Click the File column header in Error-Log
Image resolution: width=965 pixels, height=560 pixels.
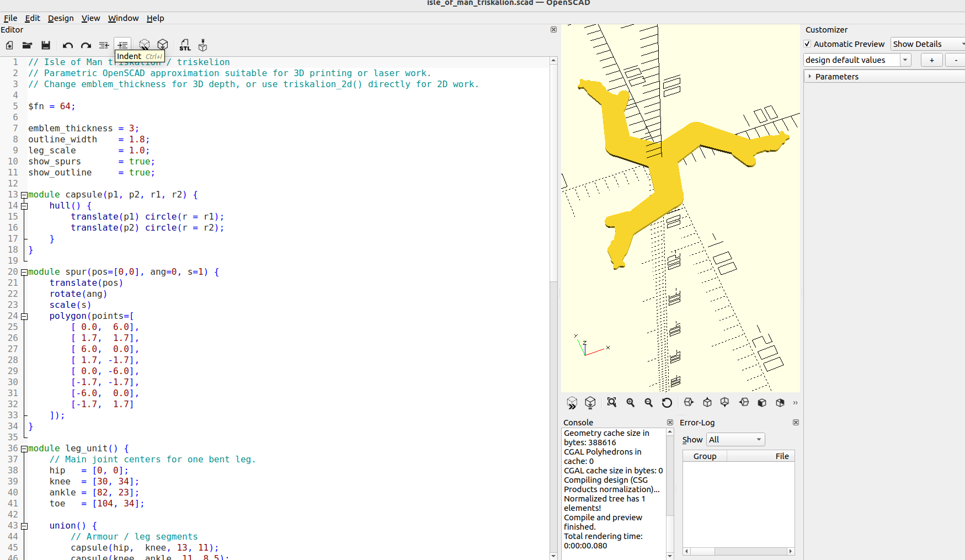coord(760,456)
